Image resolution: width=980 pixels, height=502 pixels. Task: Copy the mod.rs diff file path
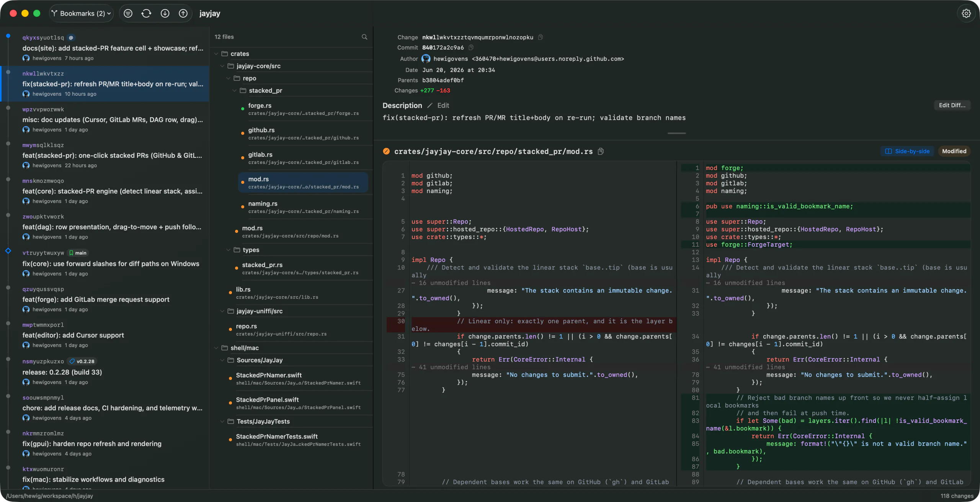pyautogui.click(x=601, y=151)
